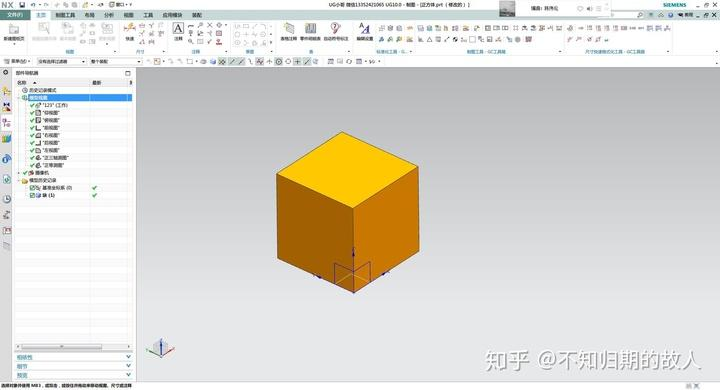Click the plus crosshair snap icon in selection bar
Image resolution: width=720 pixels, height=390 pixels.
[x=298, y=61]
